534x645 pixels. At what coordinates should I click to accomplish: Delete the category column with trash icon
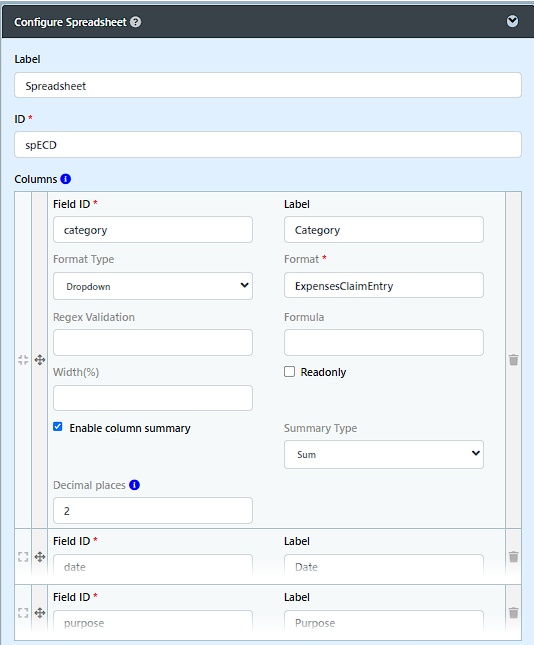pos(513,360)
